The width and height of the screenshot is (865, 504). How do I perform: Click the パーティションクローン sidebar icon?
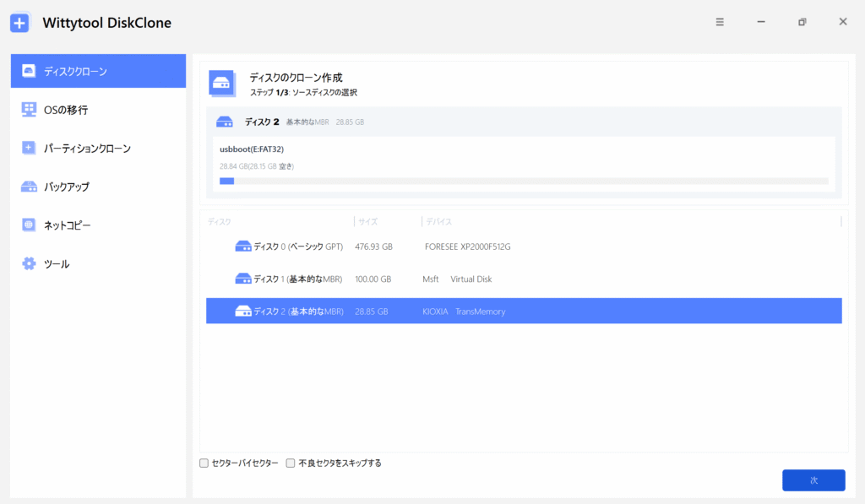click(29, 148)
